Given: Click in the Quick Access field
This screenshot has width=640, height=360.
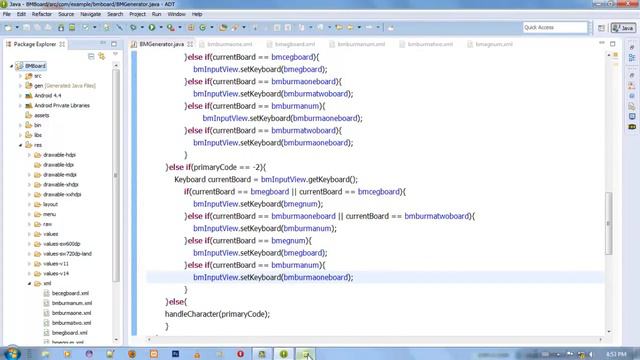Looking at the screenshot, I should (x=555, y=27).
